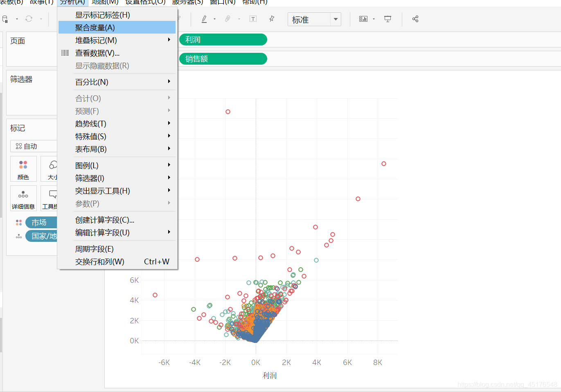Image resolution: width=561 pixels, height=392 pixels.
Task: Expand the 堆叠标记(M) submenu arrow
Action: coord(169,40)
